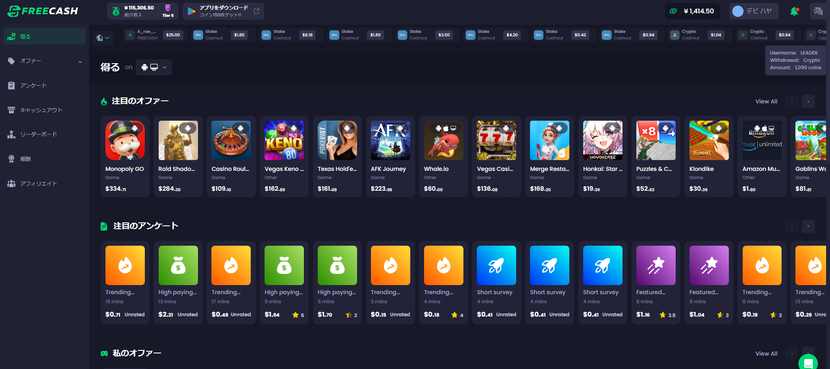Click the coin balance ¥1,414.50

click(x=692, y=11)
